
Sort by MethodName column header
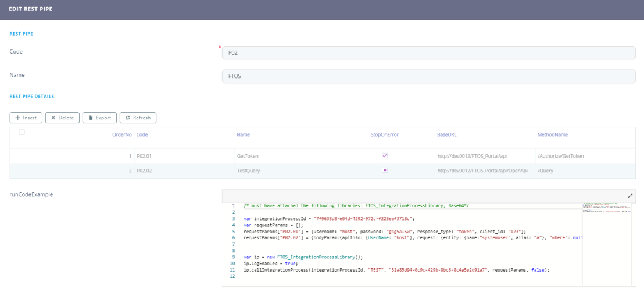(x=552, y=134)
